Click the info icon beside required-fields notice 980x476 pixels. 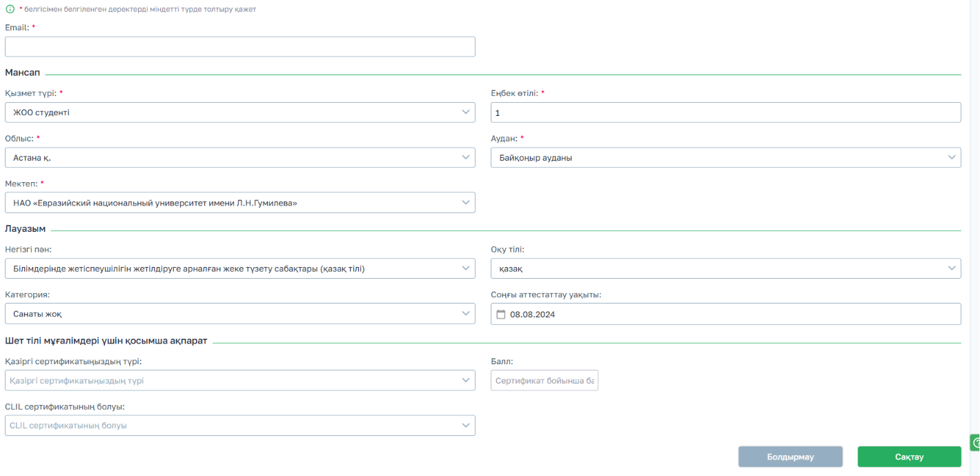pos(10,9)
